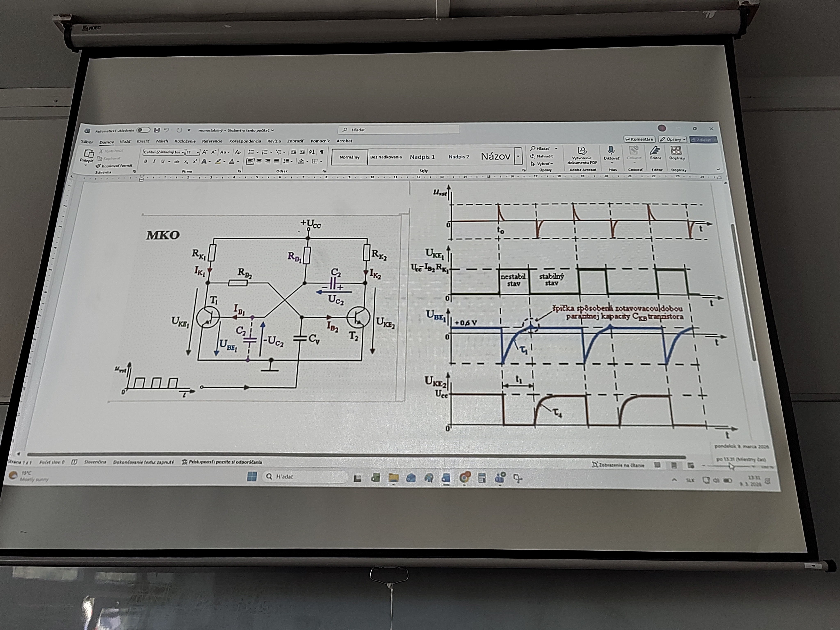This screenshot has height=630, width=840.
Task: Open the Zobraziť ribbon tab
Action: pos(295,141)
